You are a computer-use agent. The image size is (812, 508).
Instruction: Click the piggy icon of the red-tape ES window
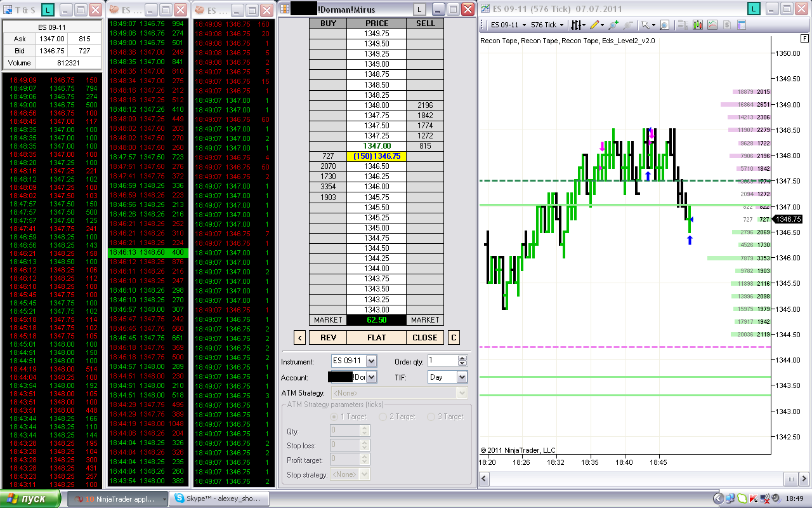pos(199,10)
